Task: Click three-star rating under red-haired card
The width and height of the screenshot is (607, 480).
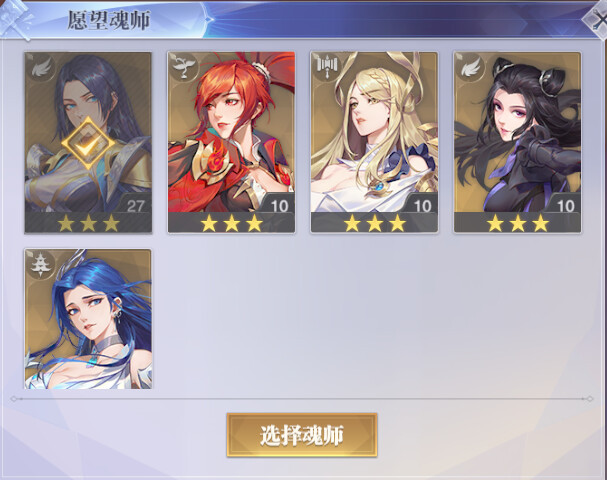Action: (231, 223)
